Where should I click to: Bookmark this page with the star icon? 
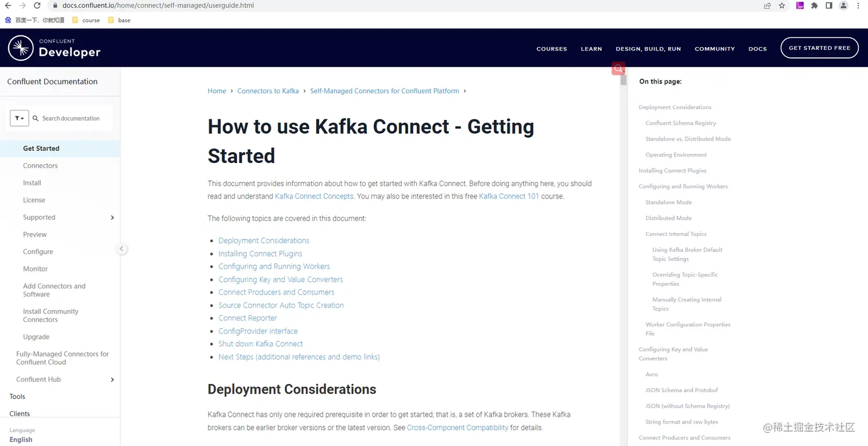tap(782, 5)
